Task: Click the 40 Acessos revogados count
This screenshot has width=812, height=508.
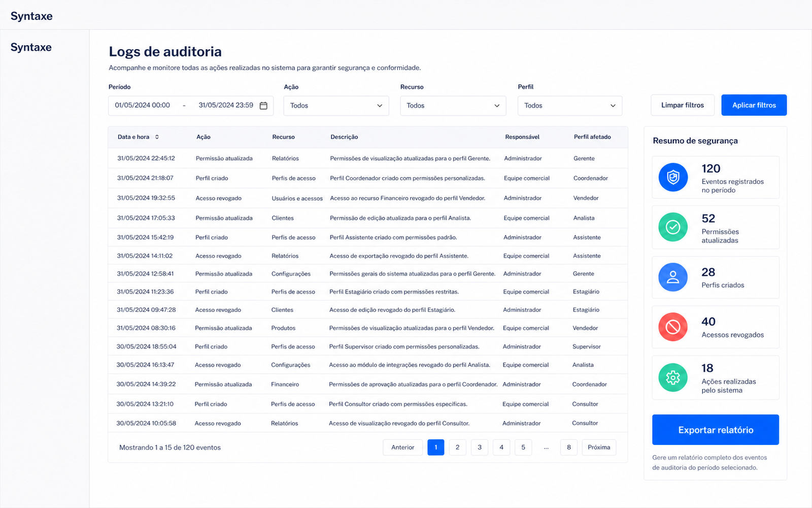Action: (x=708, y=322)
